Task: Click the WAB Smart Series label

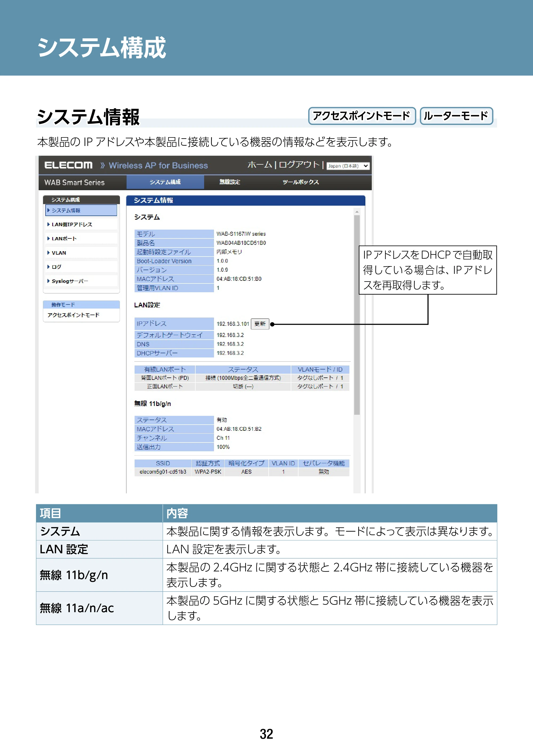Action: click(74, 182)
